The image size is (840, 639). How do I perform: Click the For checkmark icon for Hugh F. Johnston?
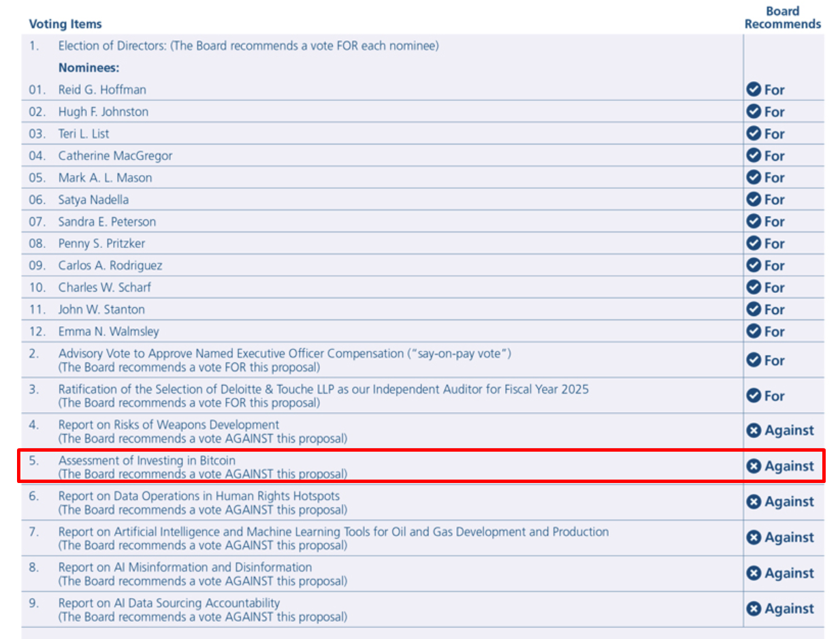754,111
